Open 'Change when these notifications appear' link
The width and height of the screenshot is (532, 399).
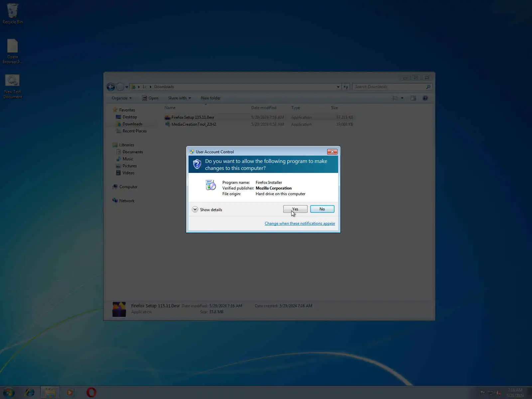point(300,223)
